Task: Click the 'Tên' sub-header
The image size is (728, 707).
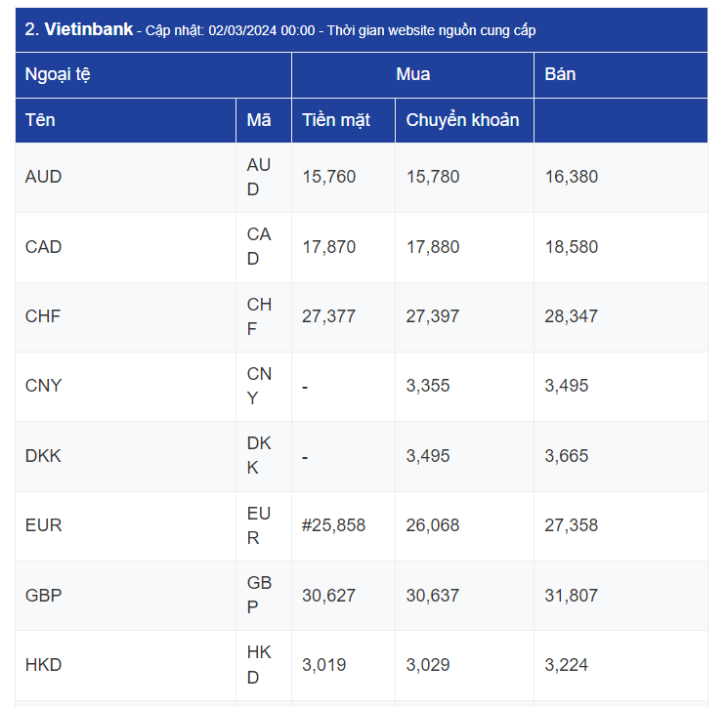Action: pyautogui.click(x=40, y=120)
